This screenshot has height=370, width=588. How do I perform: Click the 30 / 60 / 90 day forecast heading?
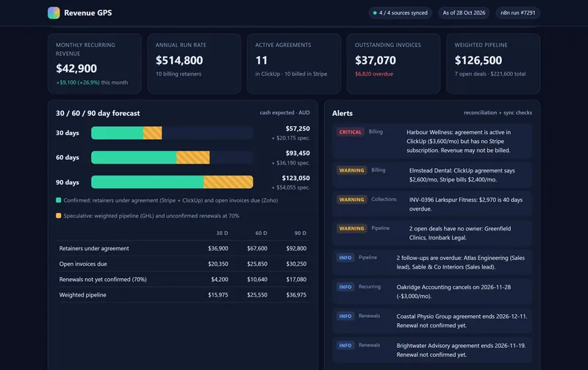point(98,113)
